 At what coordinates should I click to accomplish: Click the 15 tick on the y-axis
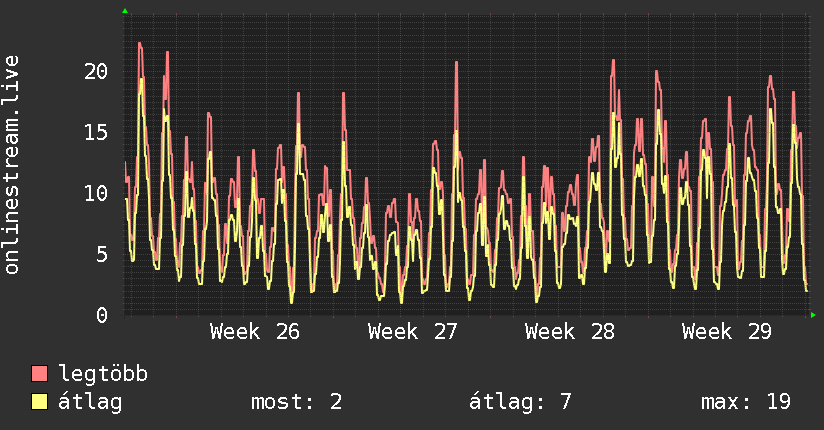(x=96, y=132)
